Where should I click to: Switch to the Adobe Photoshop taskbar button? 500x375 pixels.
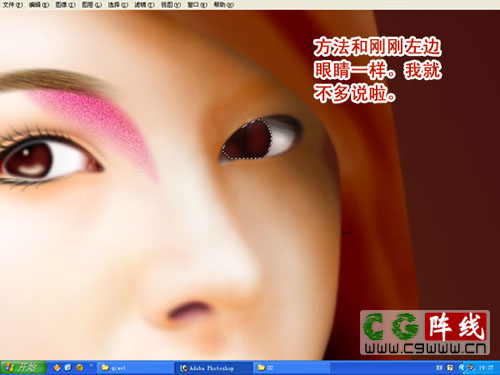(212, 368)
